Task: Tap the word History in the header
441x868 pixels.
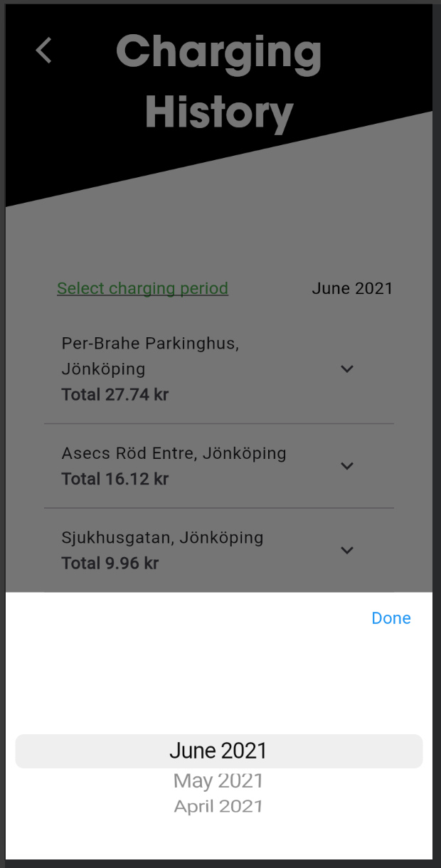Action: point(219,112)
